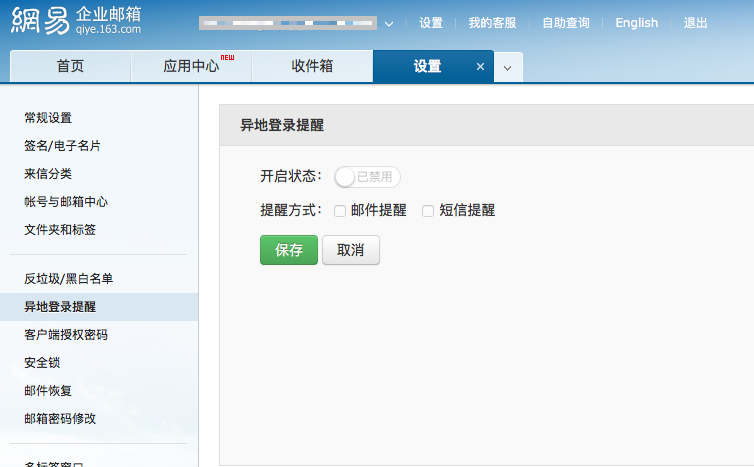Open 客户端授权密码 settings
This screenshot has width=754, height=467.
(x=66, y=335)
